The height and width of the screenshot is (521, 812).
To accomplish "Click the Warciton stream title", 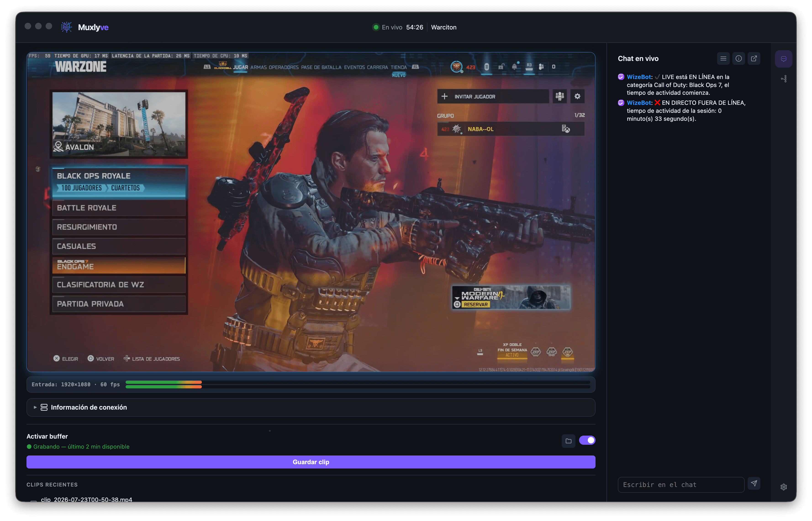I will tap(443, 27).
